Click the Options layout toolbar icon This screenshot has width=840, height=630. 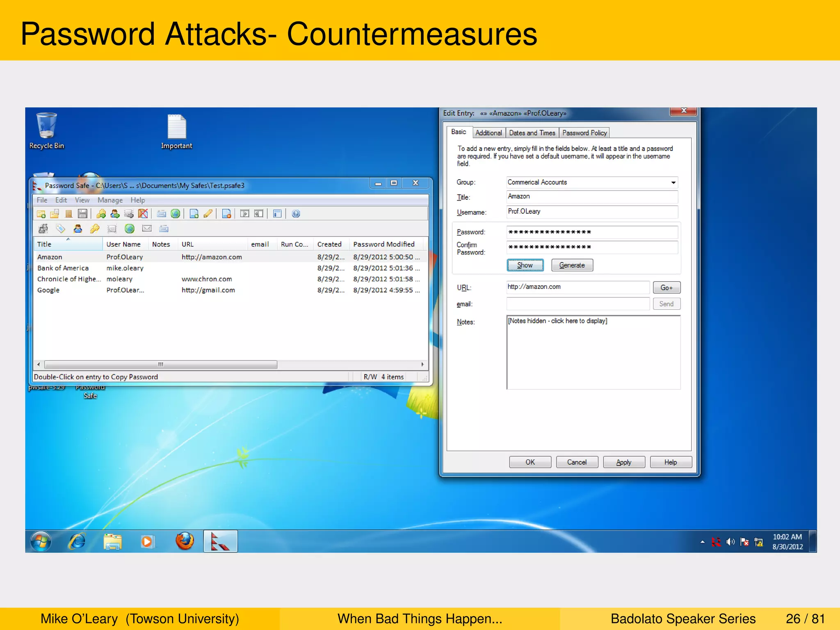coord(277,214)
